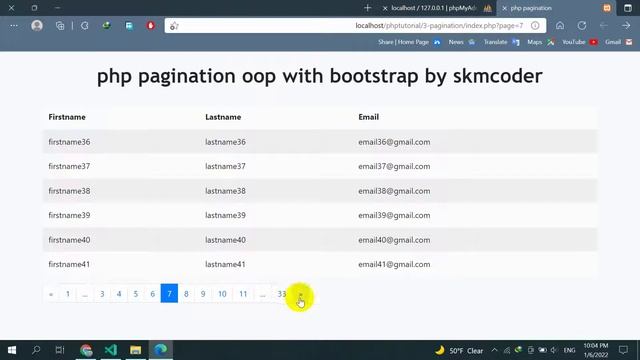Close the php pagination tab
Image resolution: width=640 pixels, height=360 pixels.
504,8
